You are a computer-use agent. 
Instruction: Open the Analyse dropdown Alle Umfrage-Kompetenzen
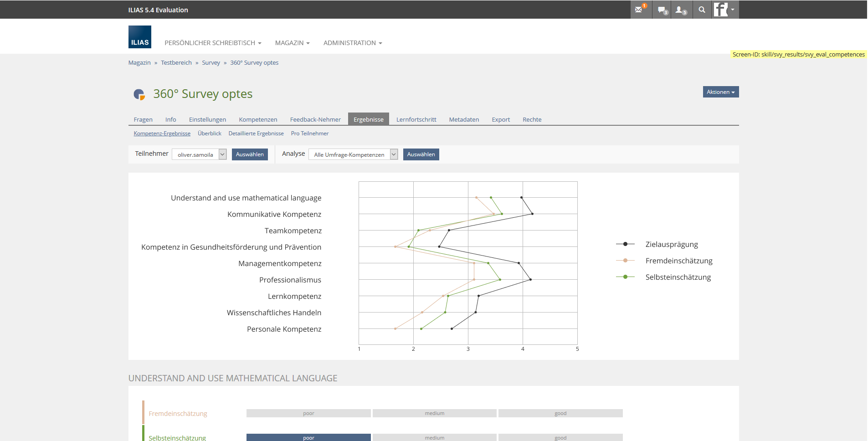tap(353, 154)
